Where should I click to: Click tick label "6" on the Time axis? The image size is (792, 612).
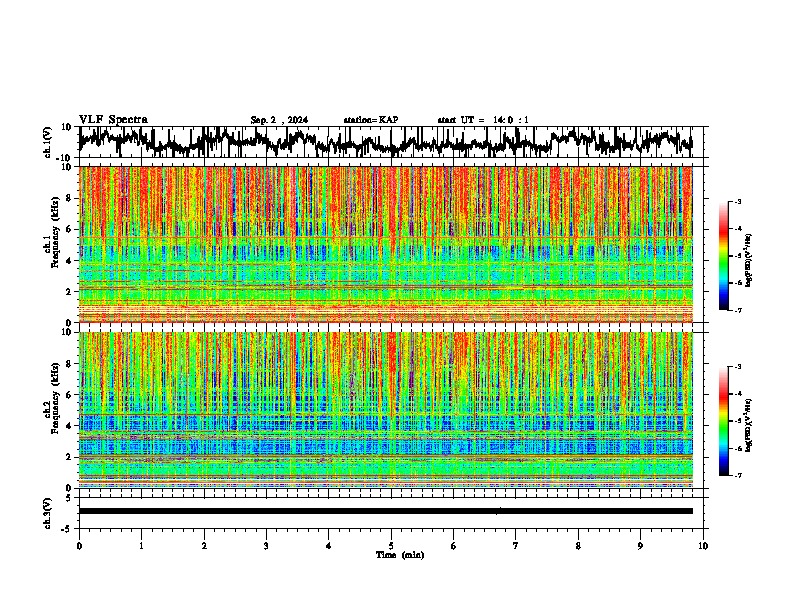click(453, 546)
